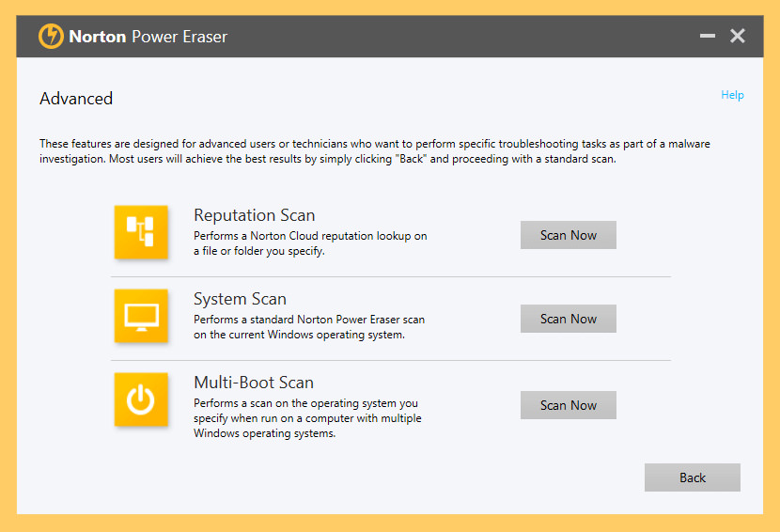780x532 pixels.
Task: Click the System Scan monitor icon
Action: point(141,316)
